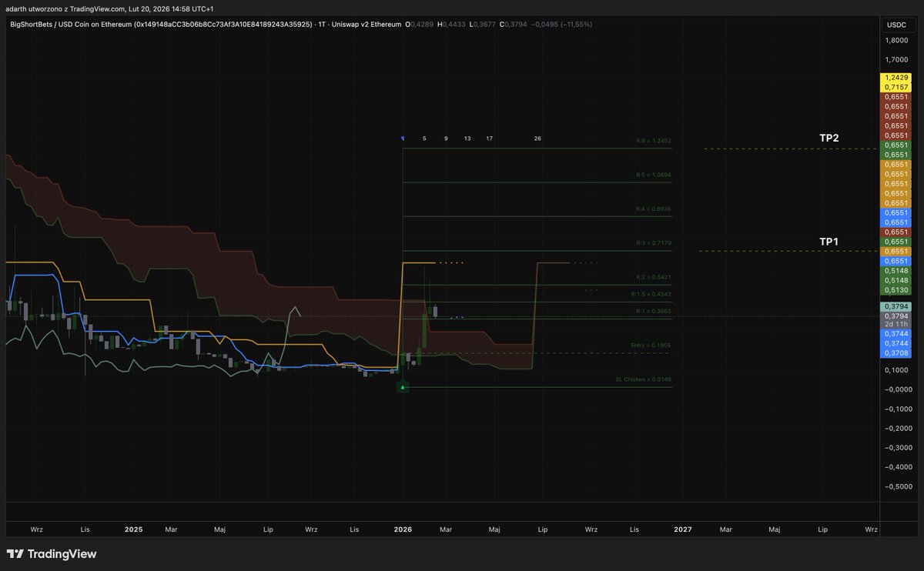Click the 0,1000 price scale tick

pos(896,370)
